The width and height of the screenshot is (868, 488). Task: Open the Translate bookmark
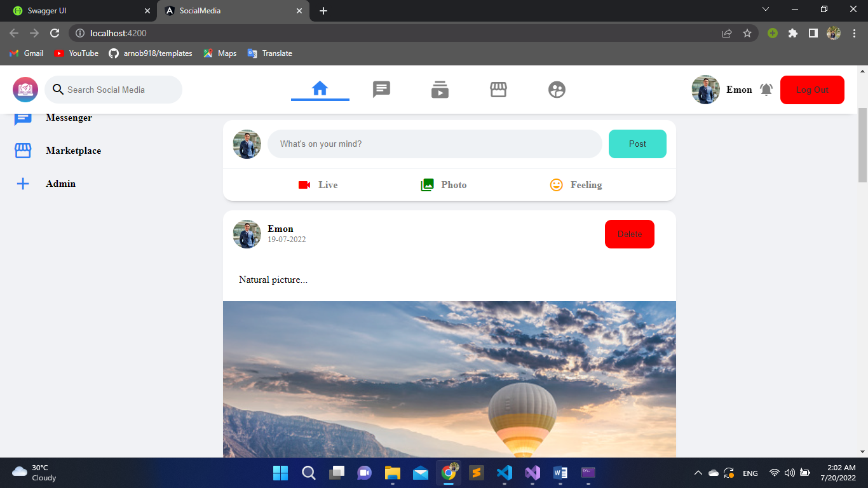[x=270, y=53]
